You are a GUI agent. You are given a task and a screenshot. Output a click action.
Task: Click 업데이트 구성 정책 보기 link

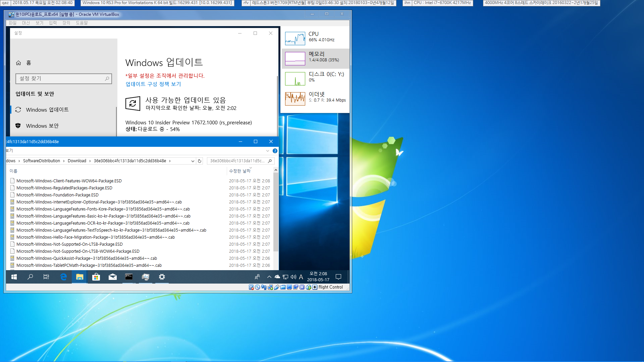[153, 84]
